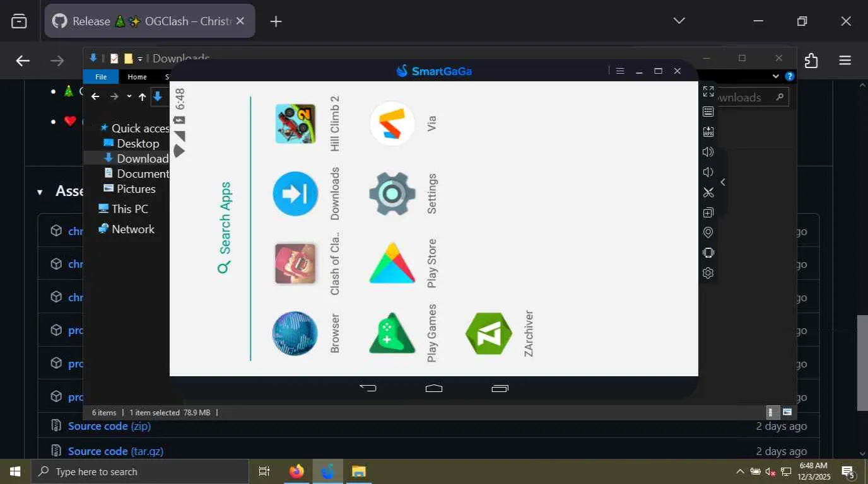The width and height of the screenshot is (868, 484).
Task: Select This PC in Explorer tree
Action: (123, 209)
